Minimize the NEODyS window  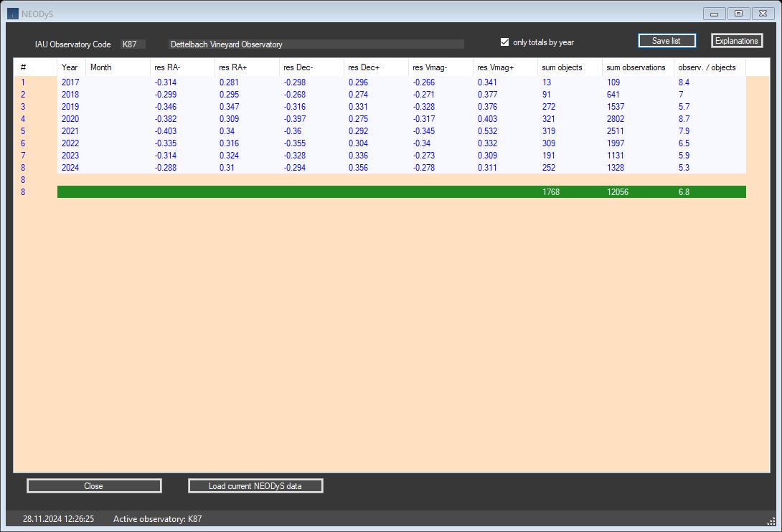pos(714,14)
